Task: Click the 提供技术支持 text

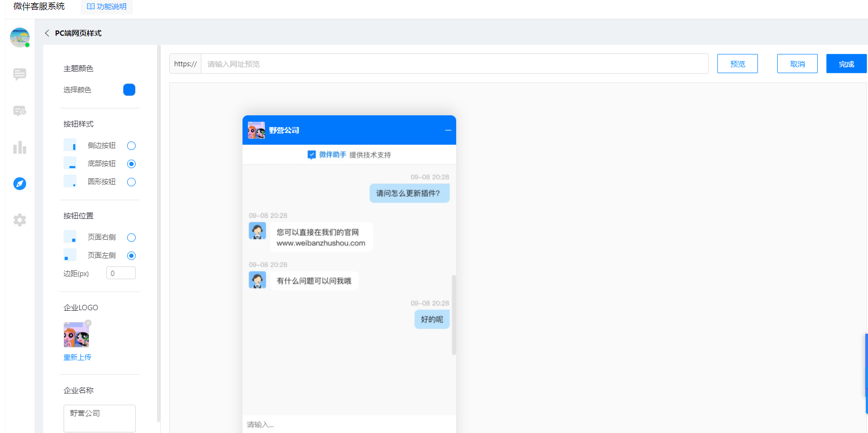Action: [370, 155]
